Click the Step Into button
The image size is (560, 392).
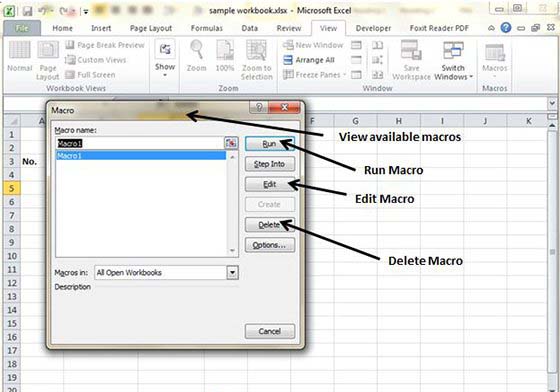(270, 164)
